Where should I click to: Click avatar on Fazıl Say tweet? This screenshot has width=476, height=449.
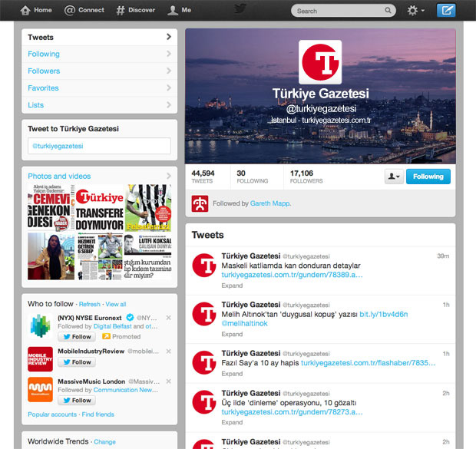[204, 362]
